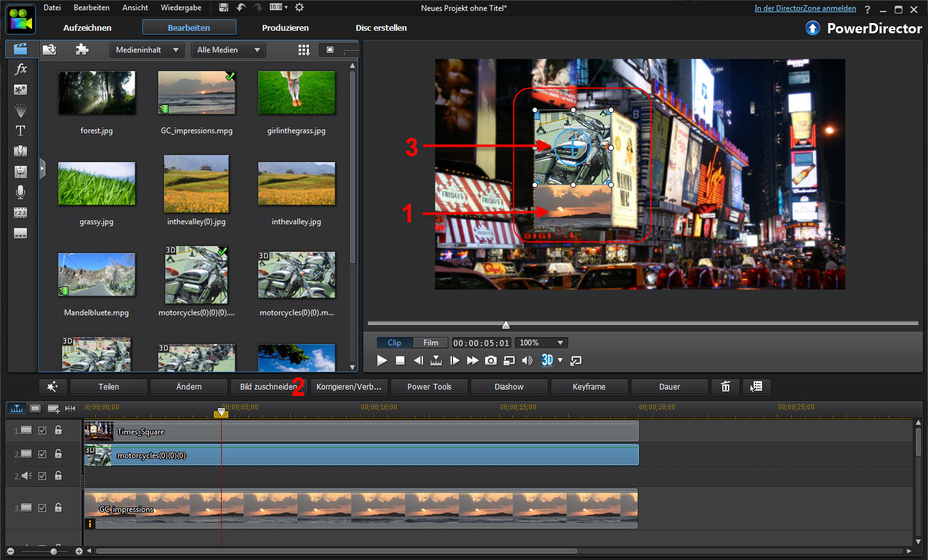Lock video track 2

click(58, 454)
